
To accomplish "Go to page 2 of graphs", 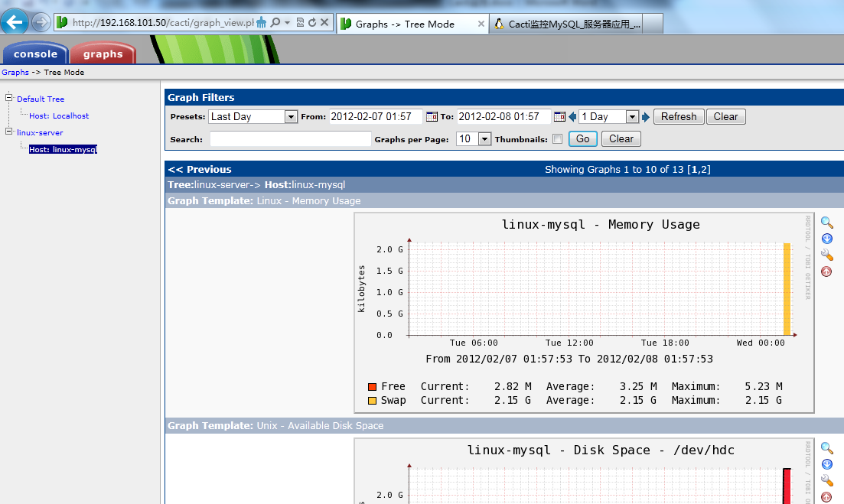I will point(705,170).
